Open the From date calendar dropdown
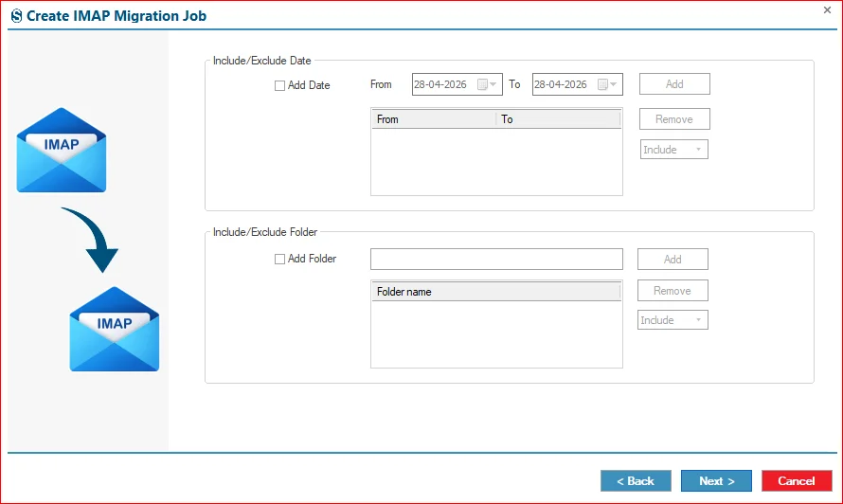The height and width of the screenshot is (504, 843). 488,84
